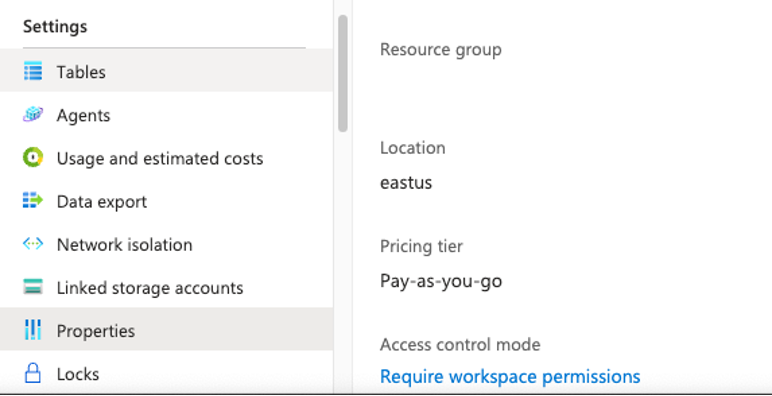Click the Tables list icon

click(x=33, y=71)
